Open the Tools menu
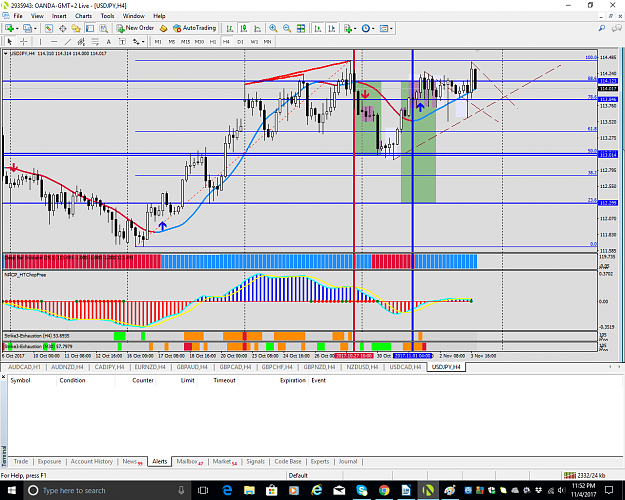Viewport: 625px width, 500px height. pos(107,16)
